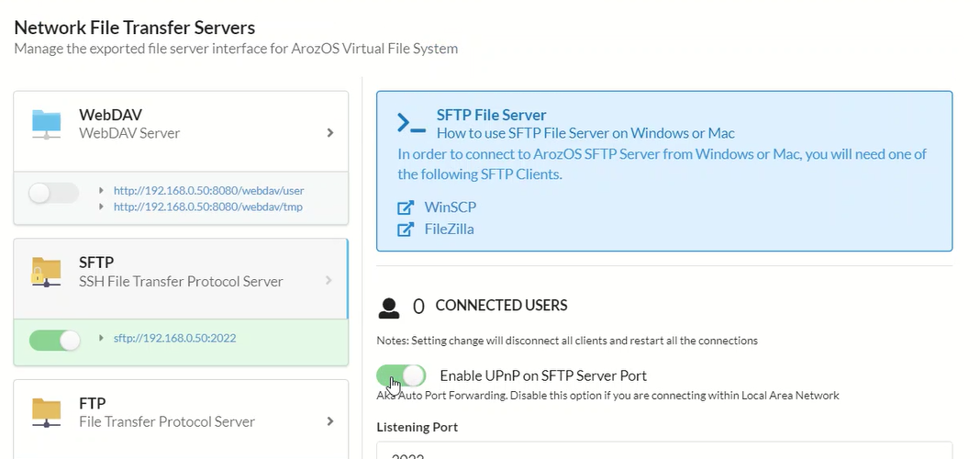Open the webdav/user URL link

click(208, 191)
